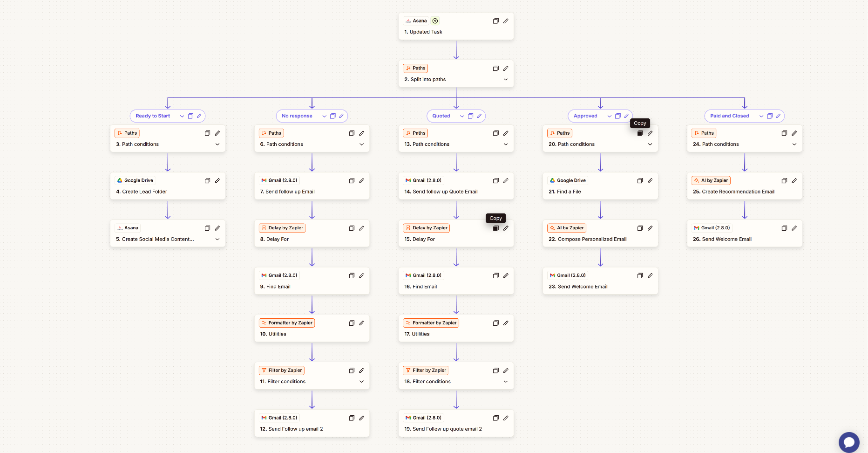Expand step 6 Path conditions
This screenshot has height=453, width=868.
[362, 144]
